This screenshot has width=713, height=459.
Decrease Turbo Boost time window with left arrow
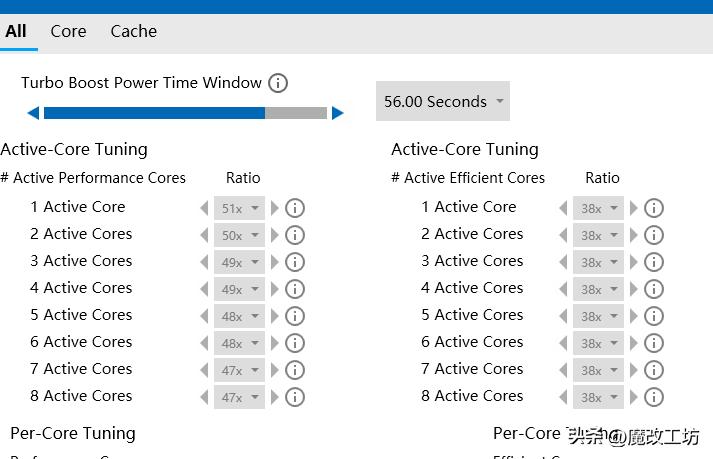[x=33, y=113]
